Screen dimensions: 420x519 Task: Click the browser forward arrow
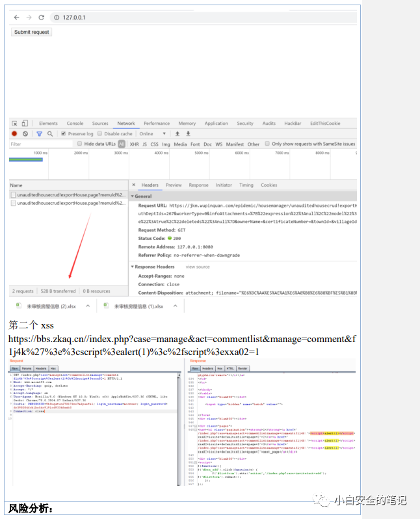click(x=29, y=18)
